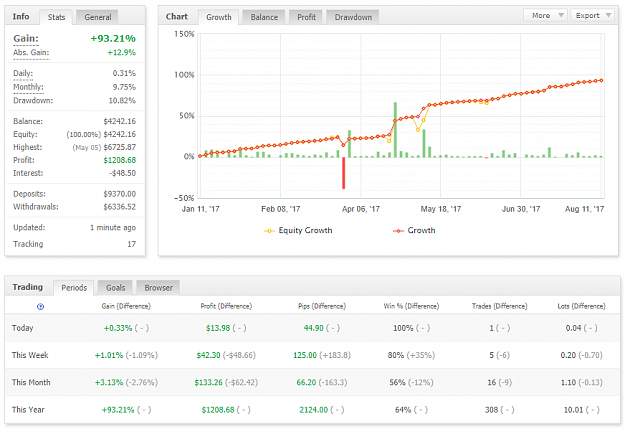This screenshot has height=429, width=625.
Task: Click the help question mark icon in Trading table
Action: [40, 307]
